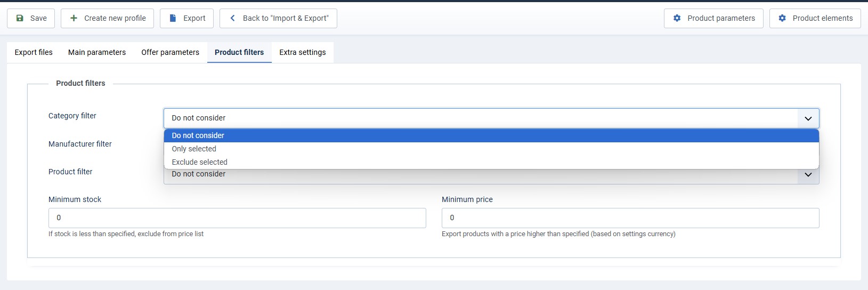Click the Minimum stock label
868x290 pixels.
click(75, 199)
